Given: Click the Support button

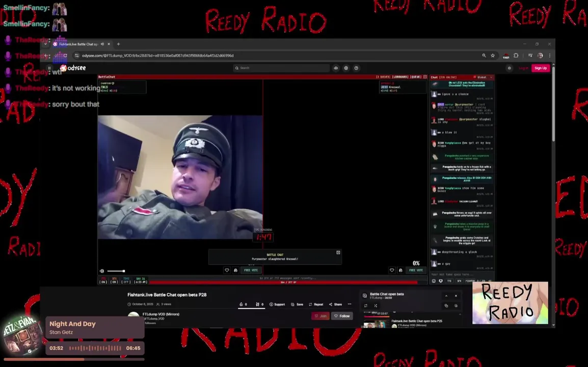Looking at the screenshot, I should 277,304.
